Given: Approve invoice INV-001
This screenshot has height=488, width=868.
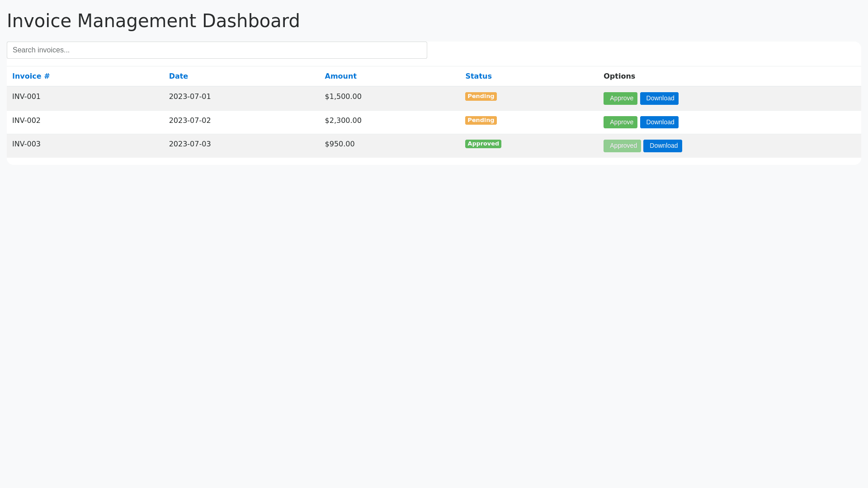Looking at the screenshot, I should 620,99.
